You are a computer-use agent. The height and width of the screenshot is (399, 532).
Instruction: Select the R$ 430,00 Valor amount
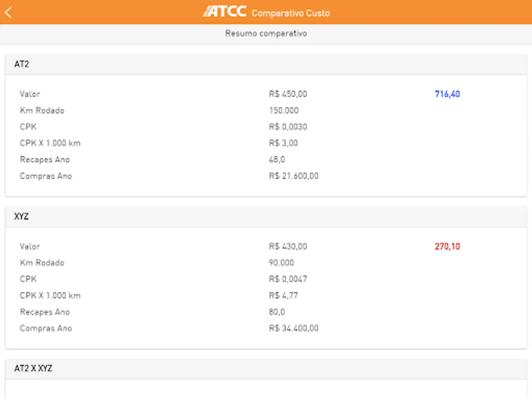click(288, 246)
